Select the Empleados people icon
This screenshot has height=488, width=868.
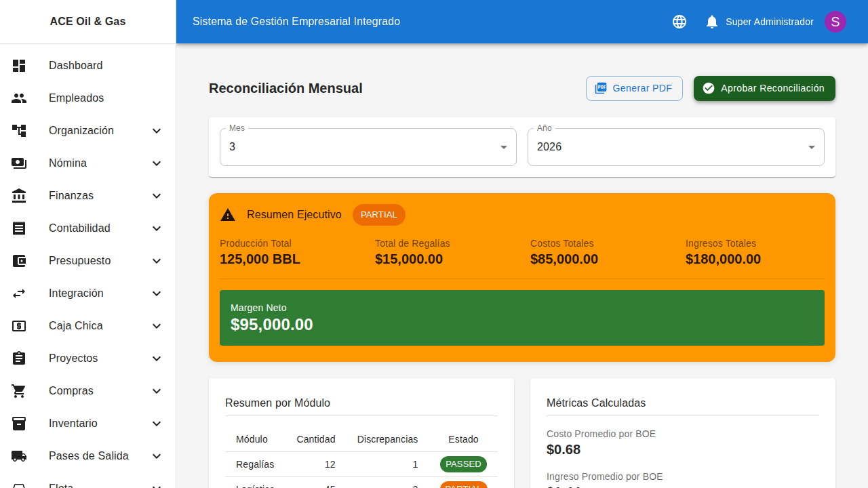coord(19,98)
